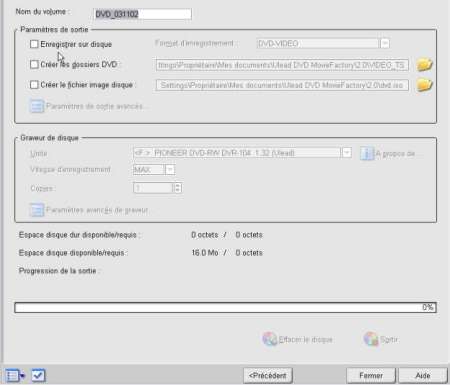Click the output progress bar
Viewport: 450px width, 385px height.
pyautogui.click(x=225, y=307)
